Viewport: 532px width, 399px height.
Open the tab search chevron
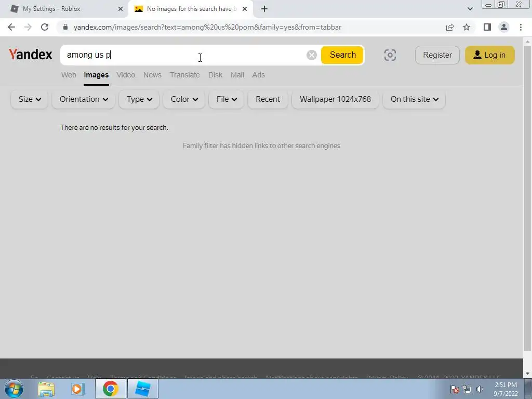470,9
